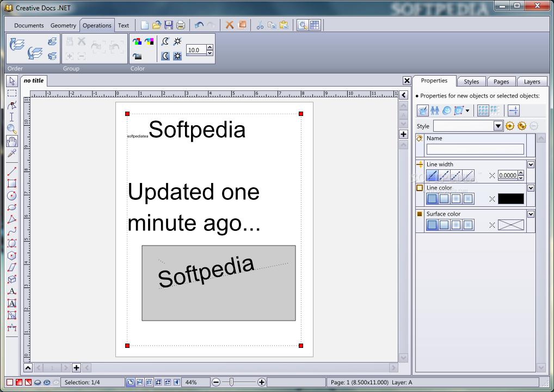
Task: Open the Geometry ribbon tab
Action: coord(63,26)
